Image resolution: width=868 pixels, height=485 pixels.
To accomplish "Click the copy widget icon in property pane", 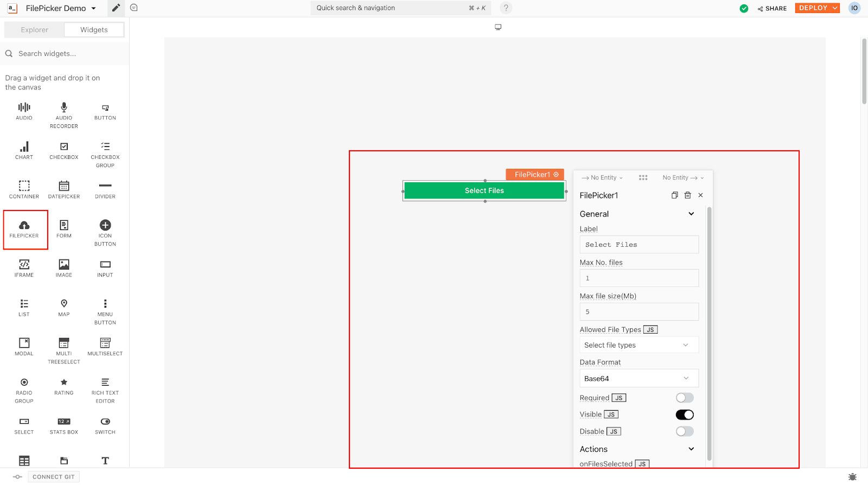I will click(x=674, y=195).
